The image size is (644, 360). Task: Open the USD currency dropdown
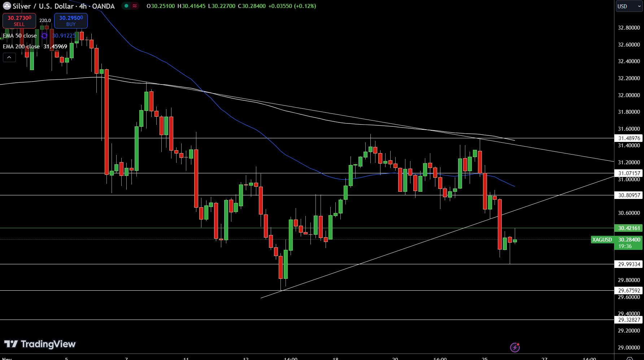pos(629,6)
